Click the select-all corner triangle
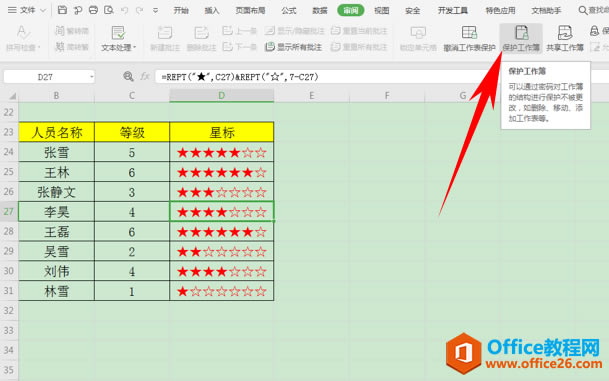Viewport: 609px width, 381px height. (12, 96)
